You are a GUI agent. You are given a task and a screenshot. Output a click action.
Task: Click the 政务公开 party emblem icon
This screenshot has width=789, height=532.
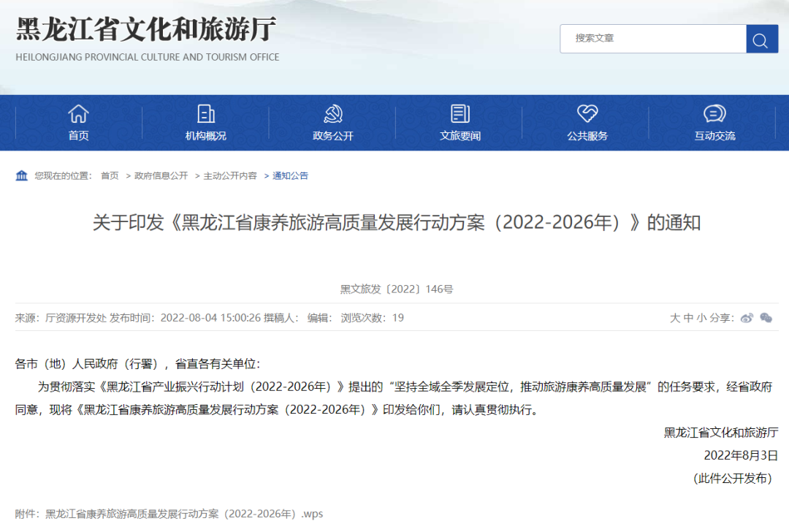tap(333, 114)
